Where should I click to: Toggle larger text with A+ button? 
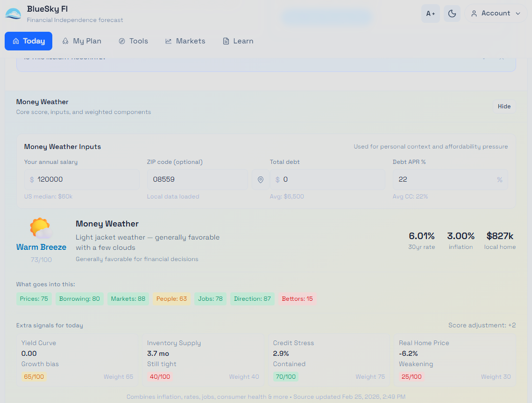(430, 13)
